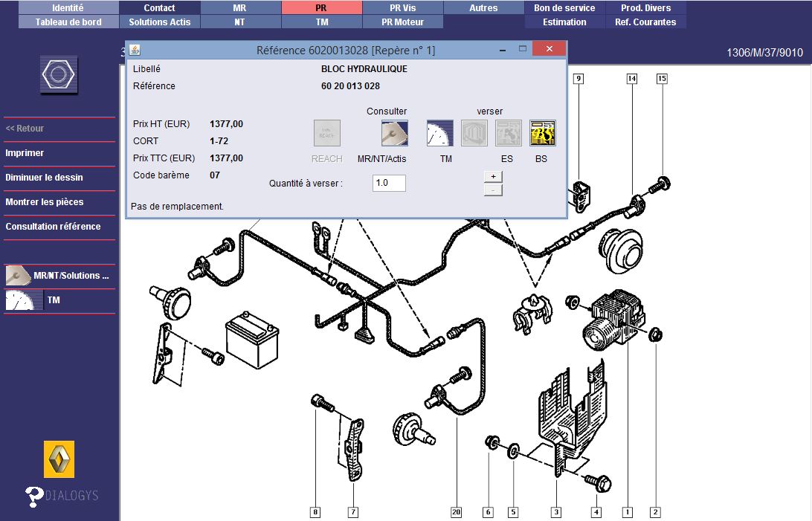Viewport: 812px width, 521px height.
Task: Open MR/NT/Solutions from left sidebar
Action: pyautogui.click(x=59, y=276)
